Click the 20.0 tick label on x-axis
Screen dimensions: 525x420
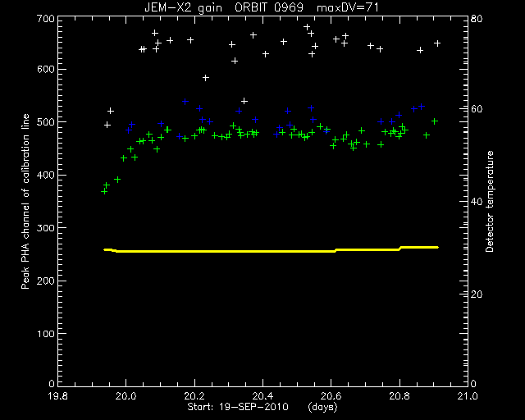[x=126, y=396]
